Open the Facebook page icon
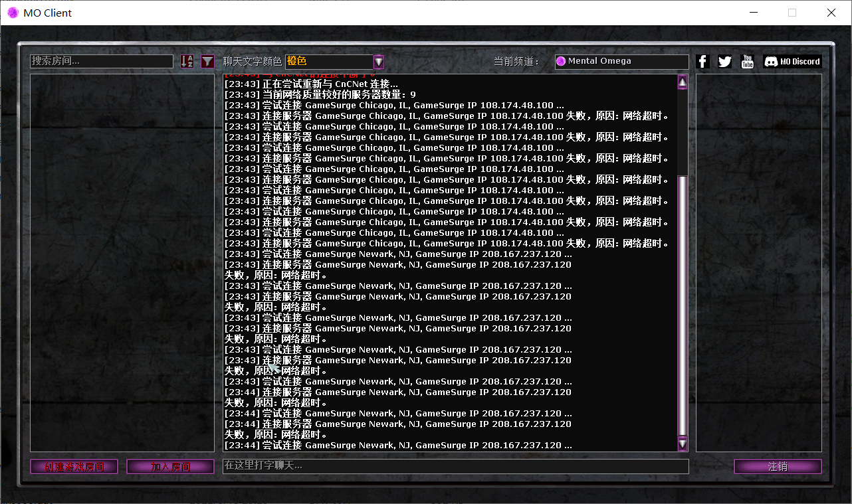 tap(703, 62)
